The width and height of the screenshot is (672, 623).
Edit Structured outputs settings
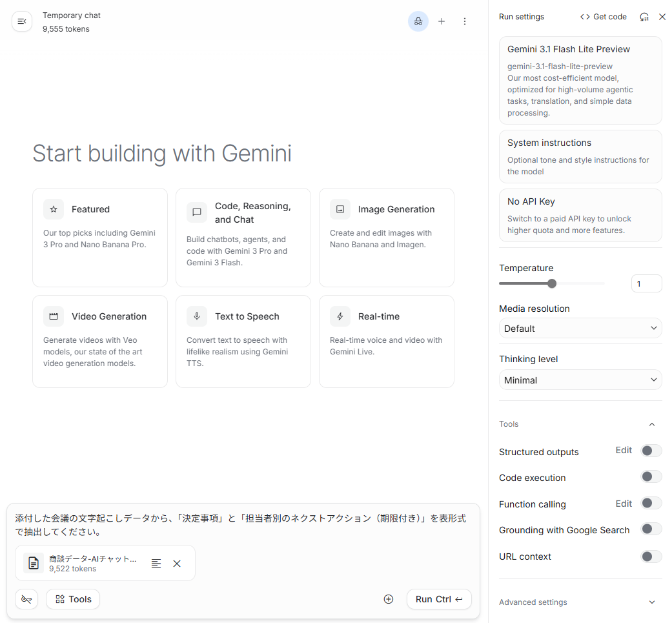[624, 451]
